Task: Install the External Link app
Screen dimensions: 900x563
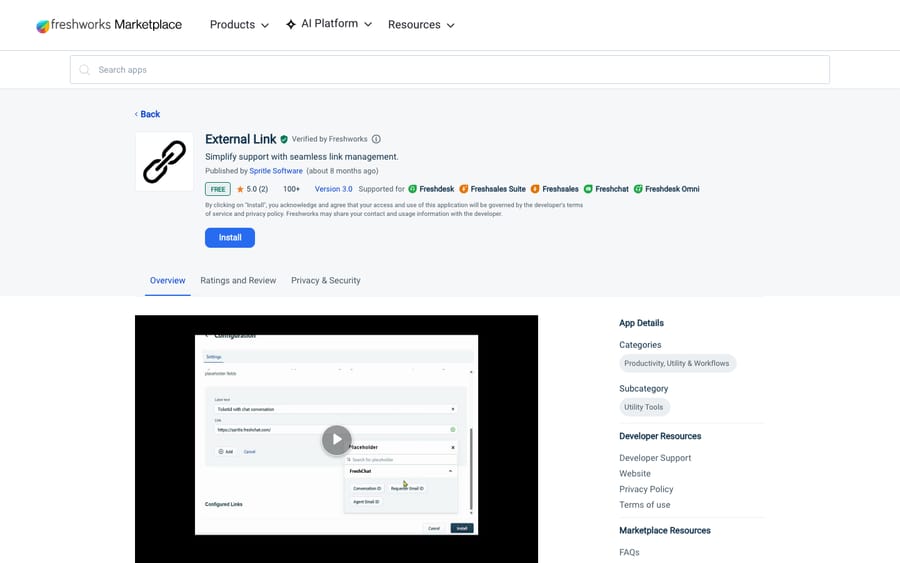Action: (x=230, y=238)
